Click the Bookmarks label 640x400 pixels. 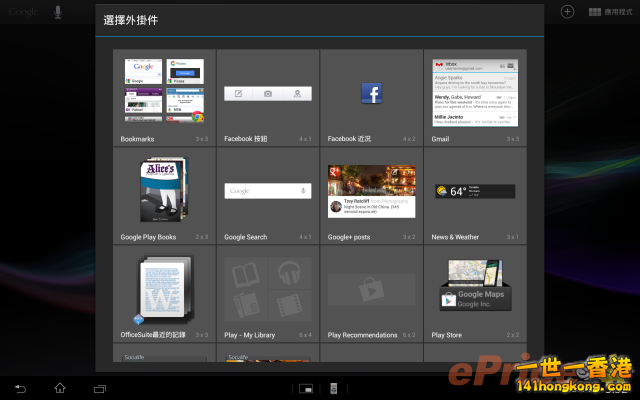click(x=137, y=139)
